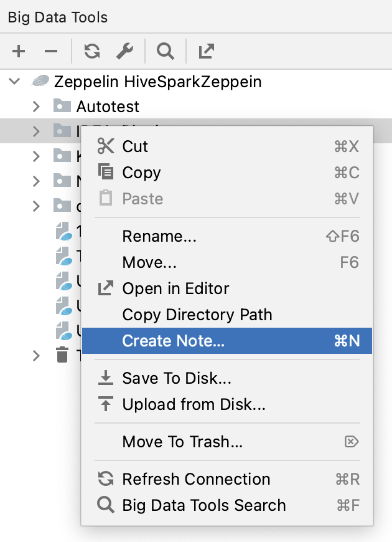The image size is (392, 542).
Task: Open connection settings wrench icon
Action: click(x=124, y=51)
